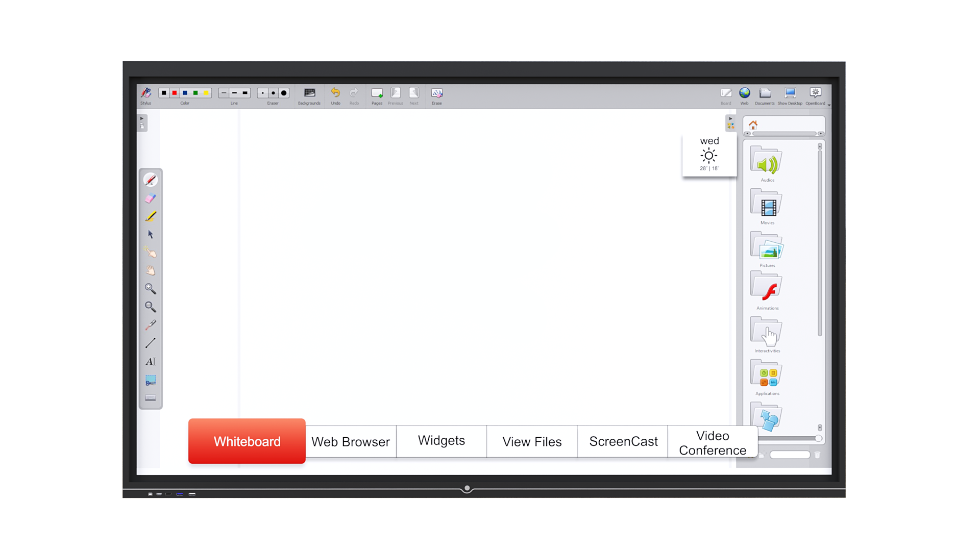Viewport: 980px width, 551px height.
Task: Toggle the red color swatch
Action: coord(175,93)
